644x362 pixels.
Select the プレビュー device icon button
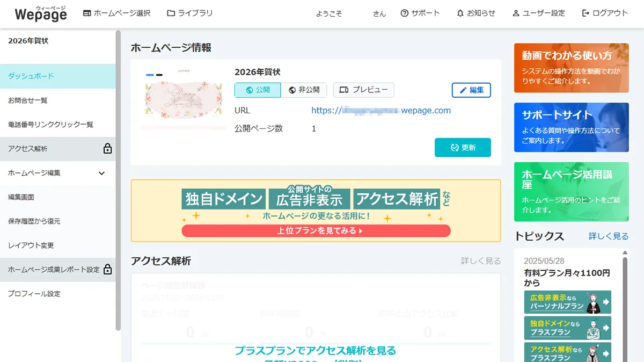click(x=363, y=90)
